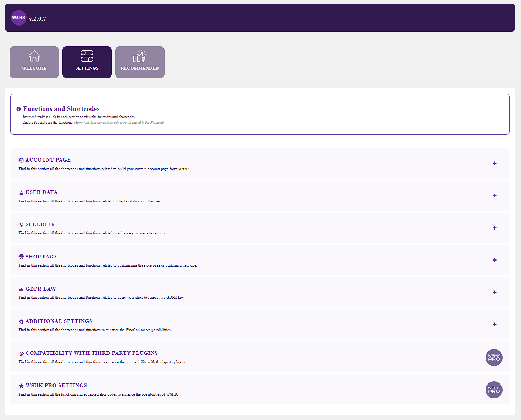Click the WSHK PRO SETTINGS heading
521x420 pixels.
56,386
